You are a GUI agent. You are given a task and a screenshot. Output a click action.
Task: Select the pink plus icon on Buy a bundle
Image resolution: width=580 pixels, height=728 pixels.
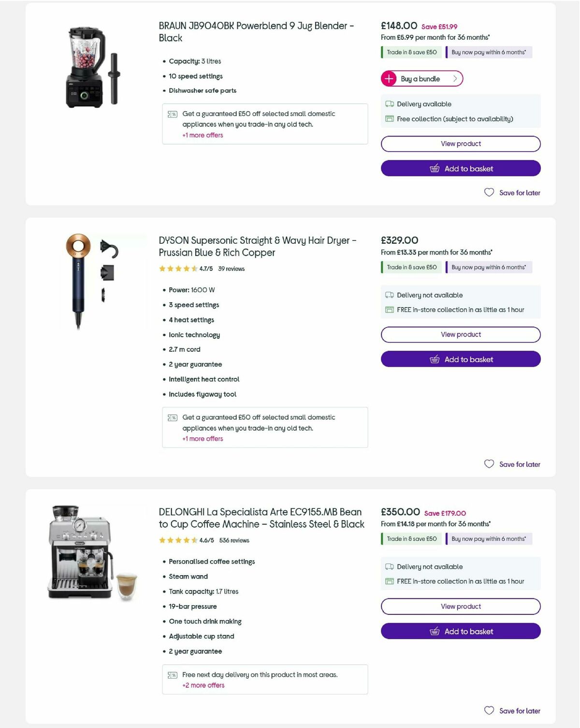[390, 78]
